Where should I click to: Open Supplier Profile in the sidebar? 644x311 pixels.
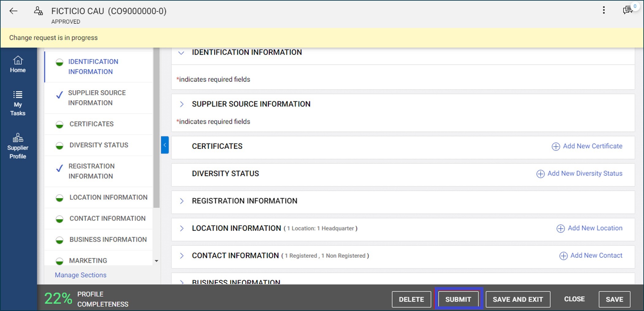coord(18,145)
